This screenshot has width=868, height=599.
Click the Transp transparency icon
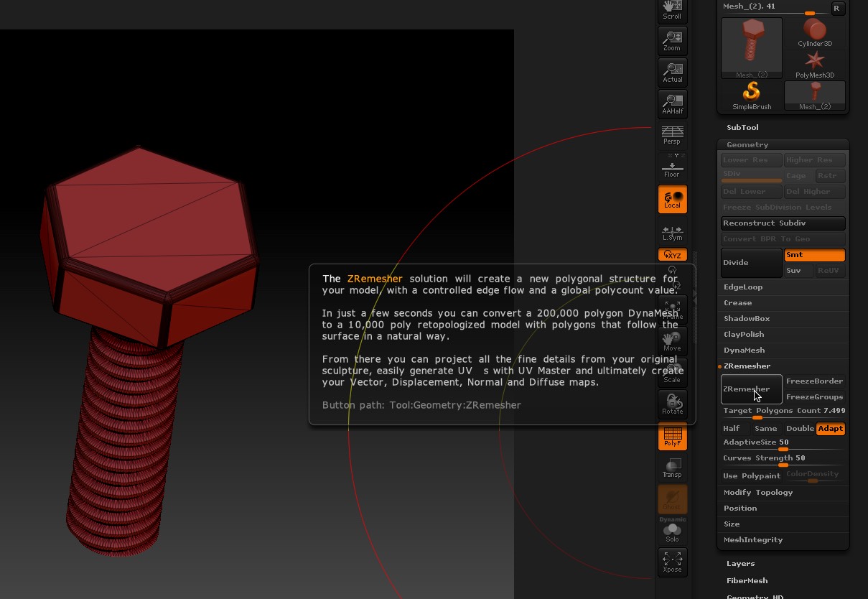(672, 468)
